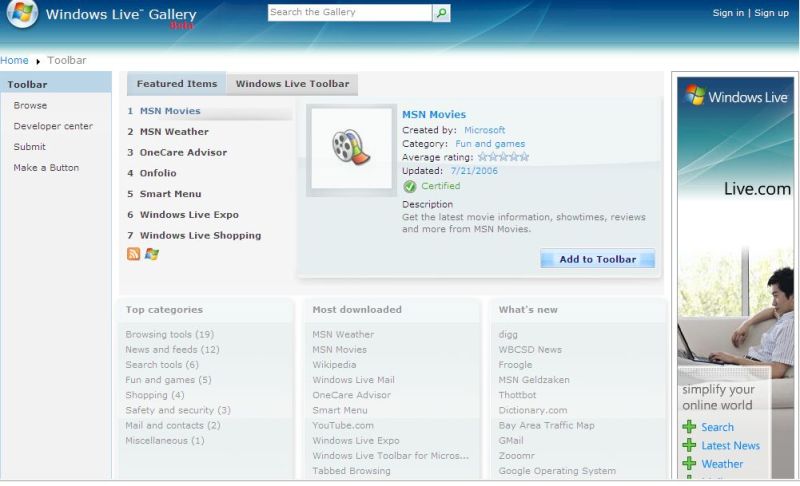Open Wikipedia under Most downloaded
This screenshot has width=800, height=486.
pyautogui.click(x=334, y=365)
